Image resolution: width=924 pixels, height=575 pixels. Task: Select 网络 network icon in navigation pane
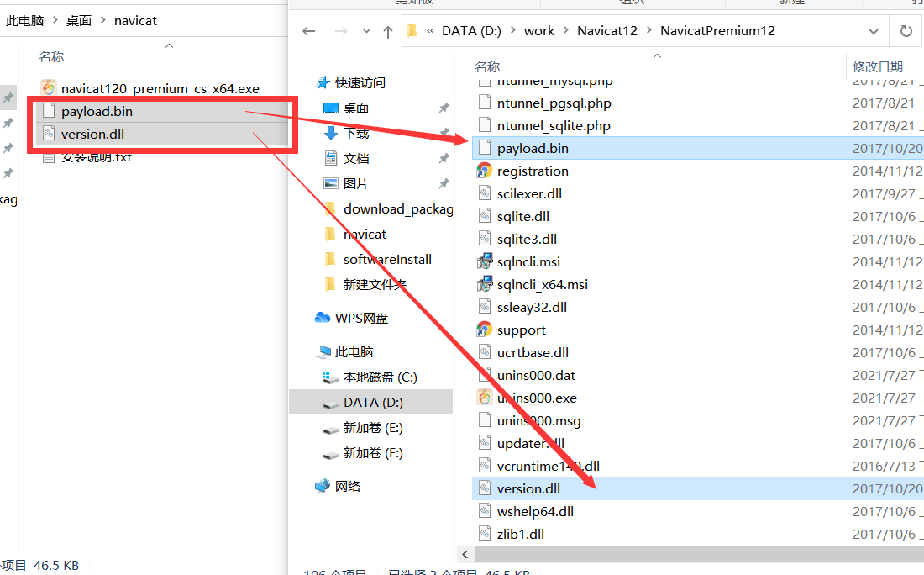click(323, 486)
